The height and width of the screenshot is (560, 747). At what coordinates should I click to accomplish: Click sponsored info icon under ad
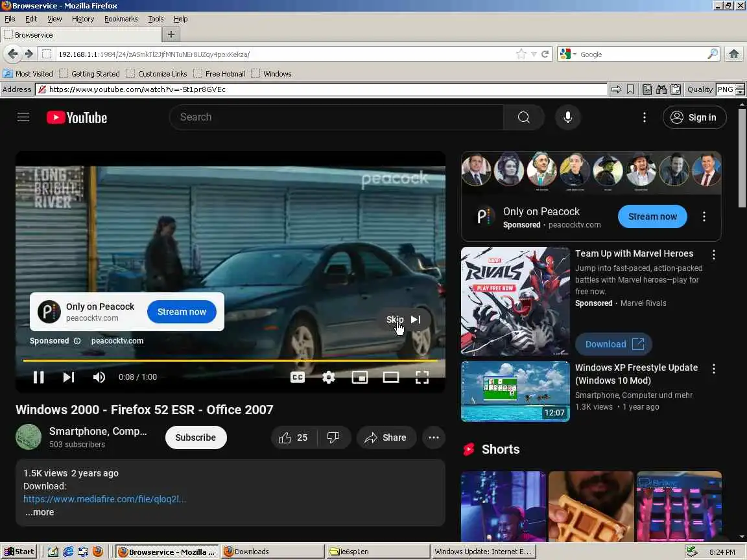tap(77, 341)
